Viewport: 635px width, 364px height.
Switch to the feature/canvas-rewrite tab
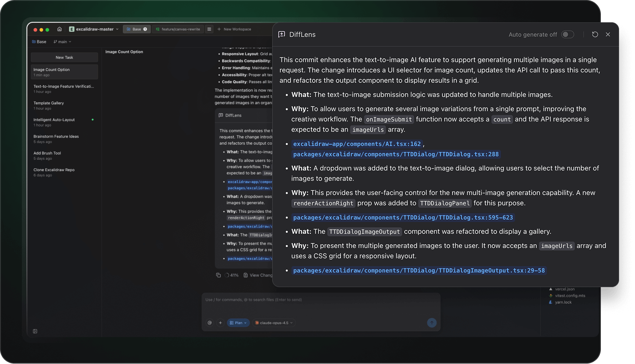coord(178,29)
